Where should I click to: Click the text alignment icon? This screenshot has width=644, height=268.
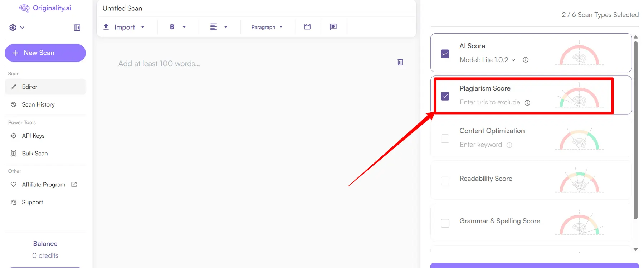pos(214,27)
